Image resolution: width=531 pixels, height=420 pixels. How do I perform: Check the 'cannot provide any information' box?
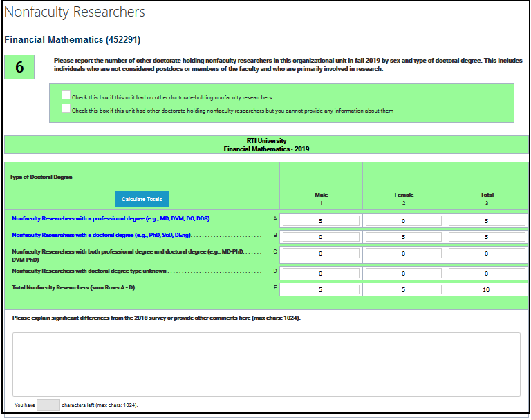tap(66, 108)
